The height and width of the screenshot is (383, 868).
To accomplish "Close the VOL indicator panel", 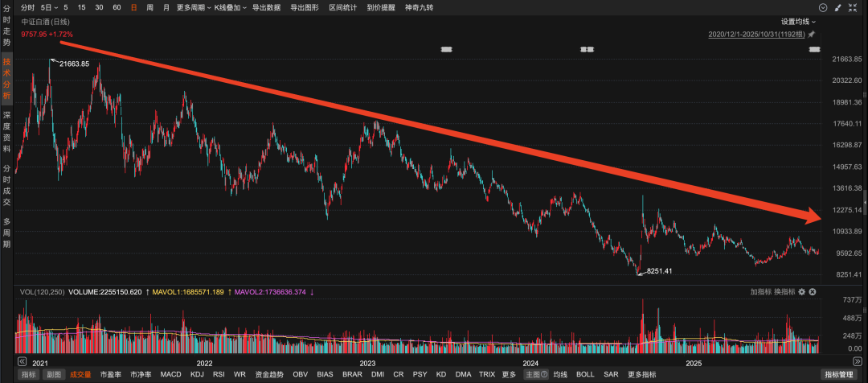I will tap(814, 292).
